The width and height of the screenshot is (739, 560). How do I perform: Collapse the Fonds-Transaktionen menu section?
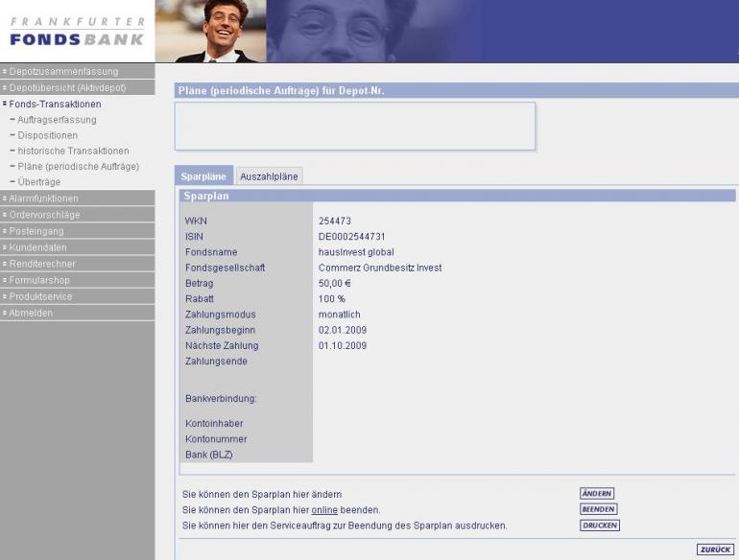[55, 105]
